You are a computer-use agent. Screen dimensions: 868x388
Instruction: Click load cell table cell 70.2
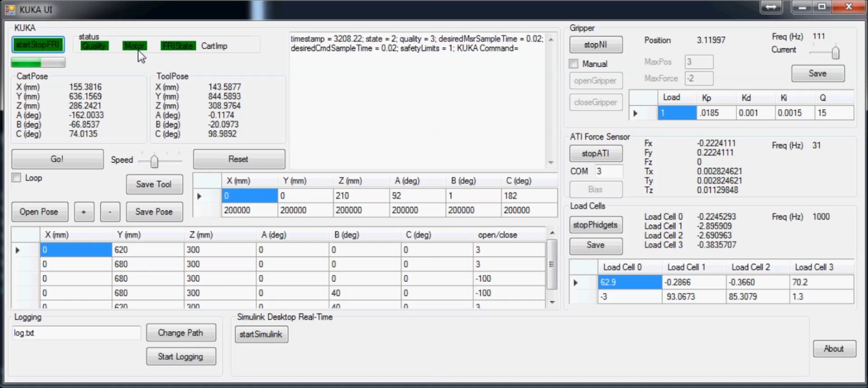tap(822, 282)
